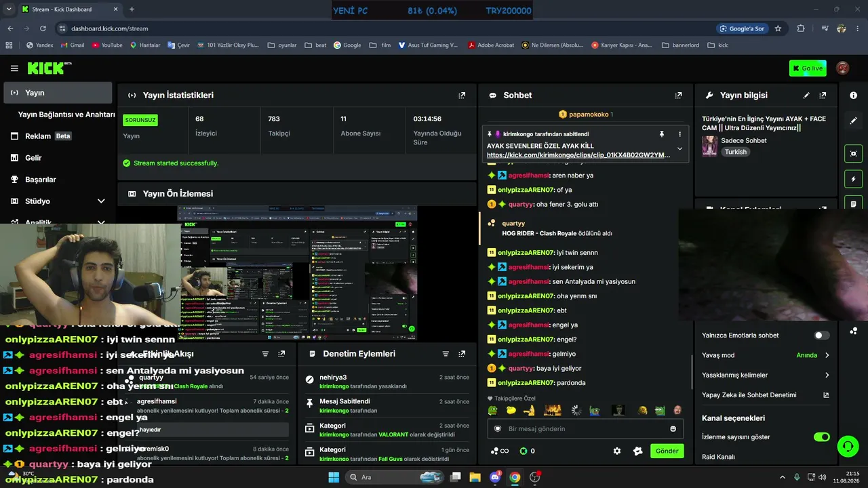The height and width of the screenshot is (488, 868).
Task: Open the green support headset button
Action: pyautogui.click(x=848, y=446)
